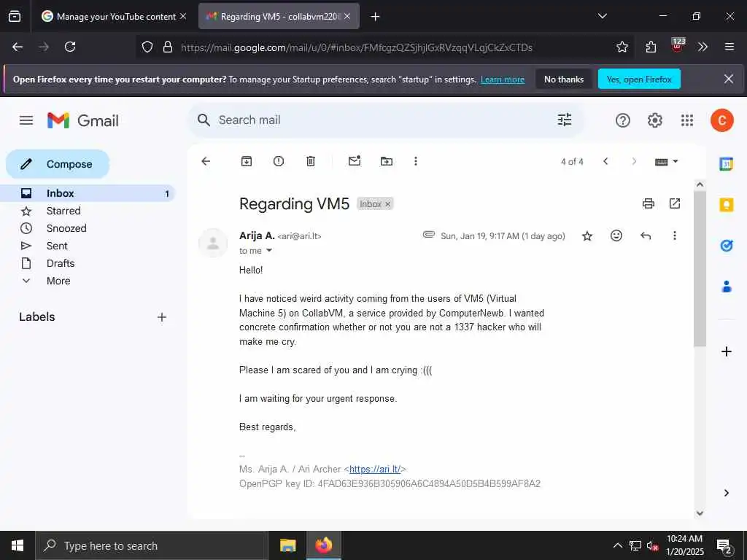This screenshot has height=560, width=747.
Task: Create a new label with plus
Action: (x=162, y=317)
